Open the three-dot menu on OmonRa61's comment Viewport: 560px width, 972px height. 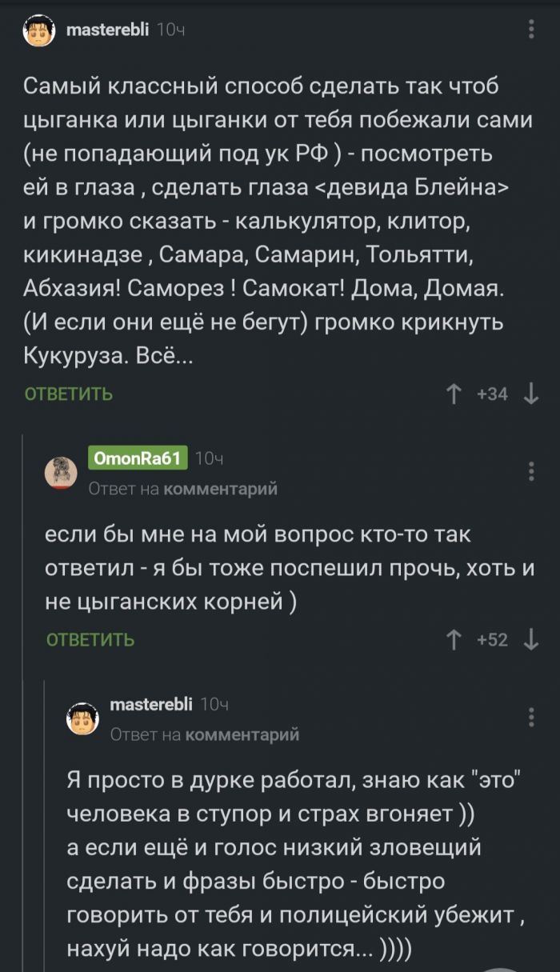tap(532, 470)
